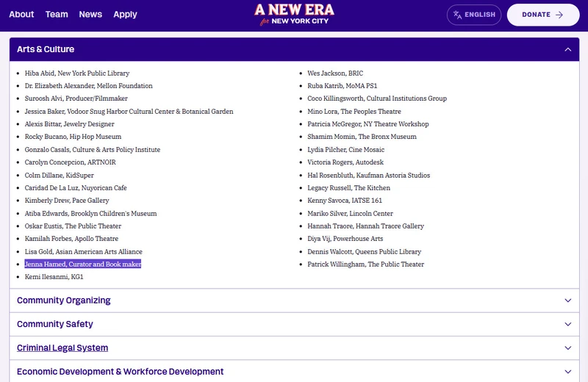This screenshot has width=588, height=382.
Task: Open the Community Safety heading
Action: [x=54, y=324]
